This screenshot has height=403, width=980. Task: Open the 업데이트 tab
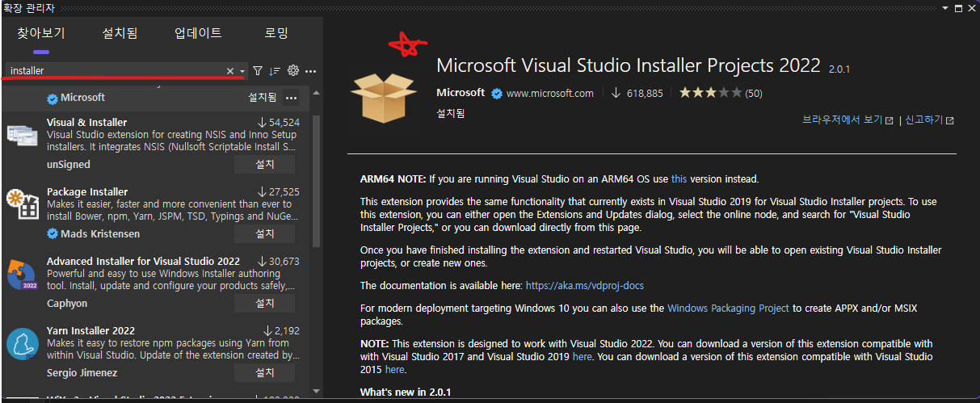(x=198, y=34)
